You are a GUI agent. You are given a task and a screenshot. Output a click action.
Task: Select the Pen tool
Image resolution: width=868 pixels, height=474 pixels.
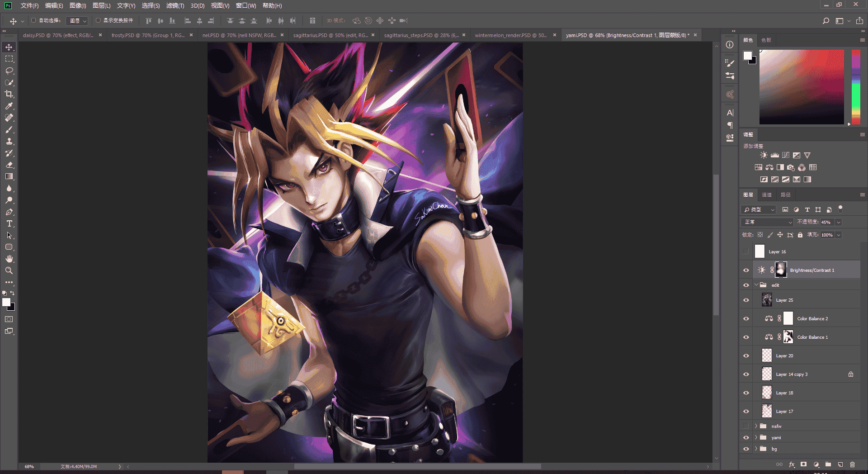pyautogui.click(x=9, y=212)
